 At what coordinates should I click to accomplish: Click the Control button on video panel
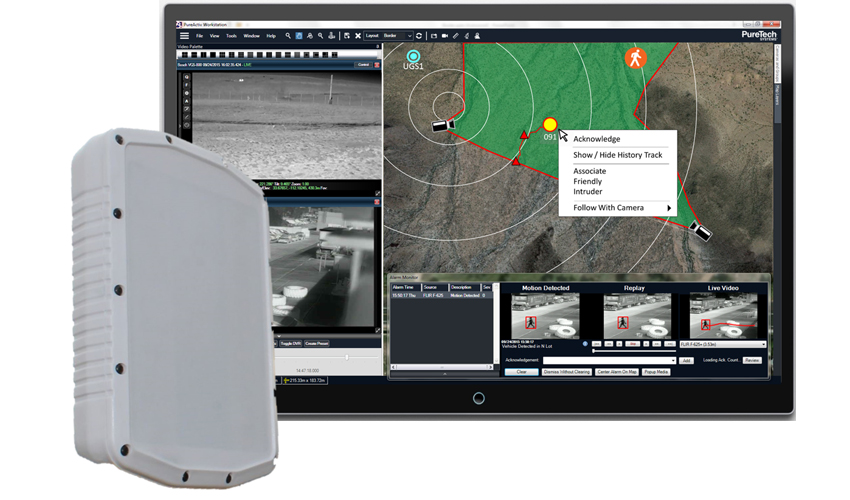[x=363, y=65]
